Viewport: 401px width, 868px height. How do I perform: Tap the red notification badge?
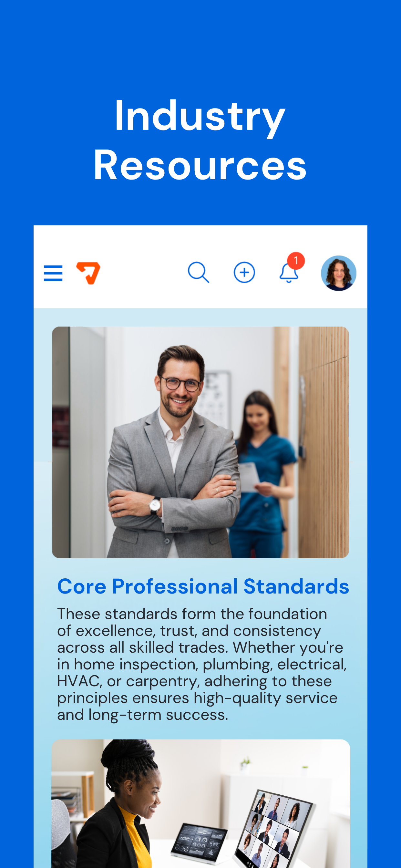pyautogui.click(x=296, y=261)
